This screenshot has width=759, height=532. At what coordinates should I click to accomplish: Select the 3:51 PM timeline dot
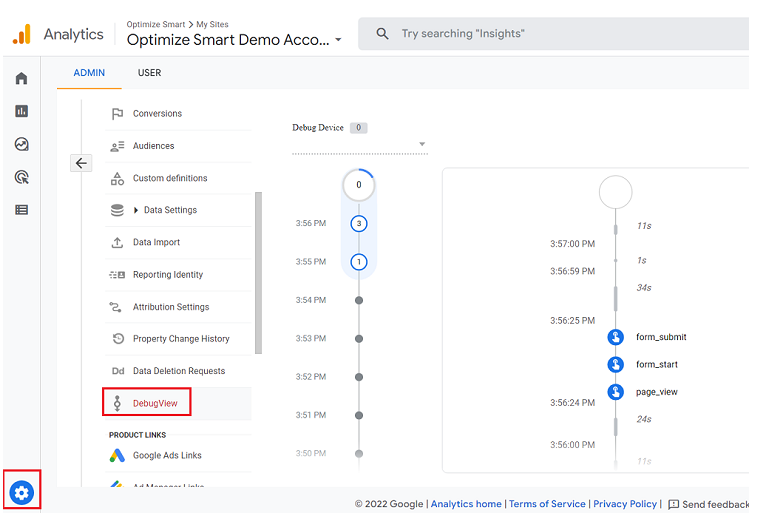[x=359, y=415]
